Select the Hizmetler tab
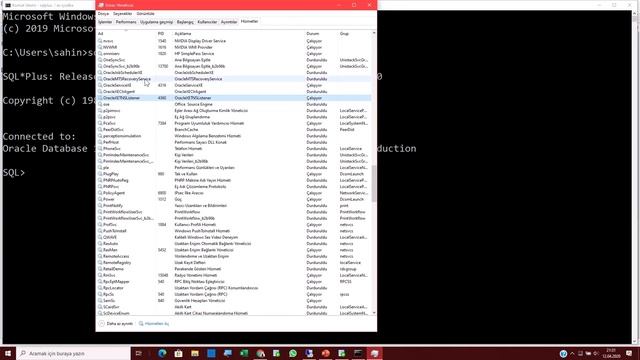This screenshot has width=640, height=360. [x=249, y=21]
